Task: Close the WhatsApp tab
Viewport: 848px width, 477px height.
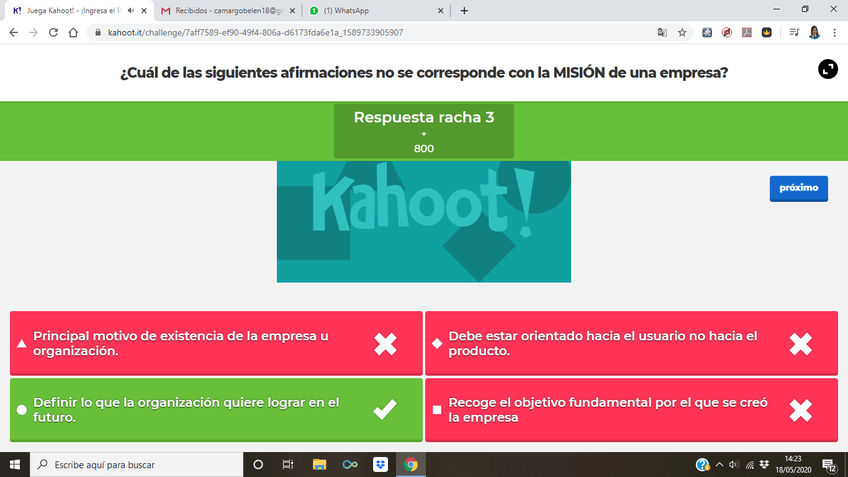Action: [440, 10]
